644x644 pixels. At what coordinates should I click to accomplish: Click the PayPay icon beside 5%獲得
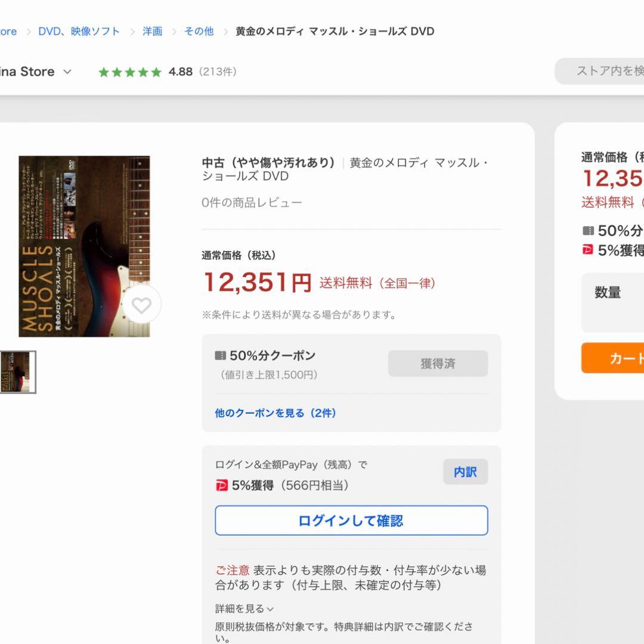coord(222,485)
